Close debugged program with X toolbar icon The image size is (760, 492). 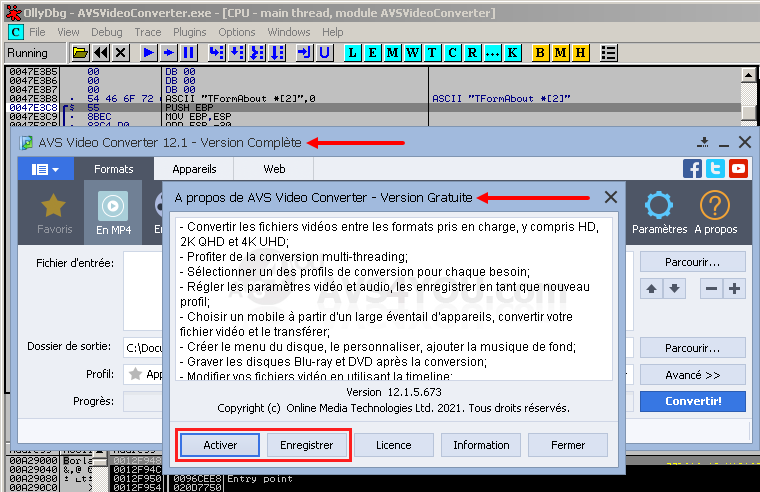click(121, 52)
